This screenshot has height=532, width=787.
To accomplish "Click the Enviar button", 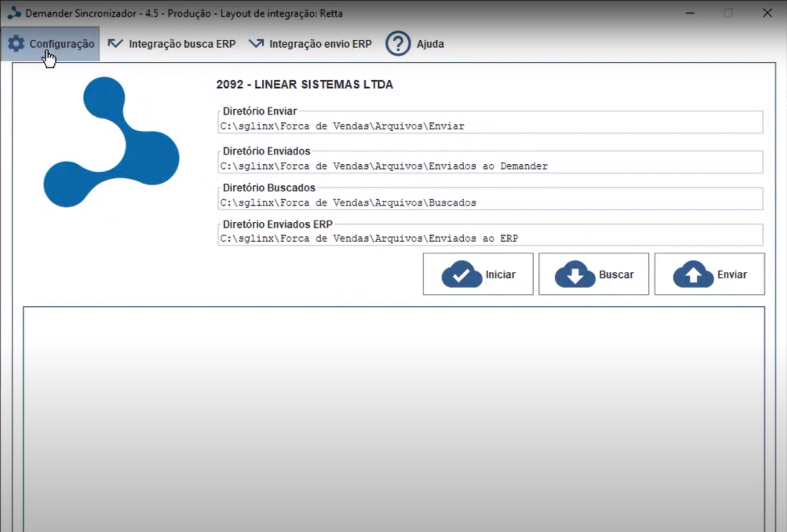I will [x=710, y=274].
